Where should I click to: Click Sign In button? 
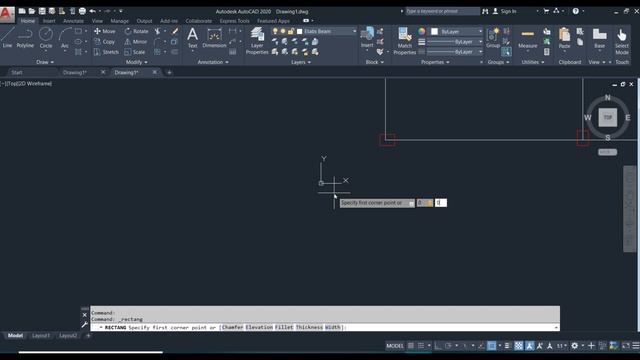point(504,11)
